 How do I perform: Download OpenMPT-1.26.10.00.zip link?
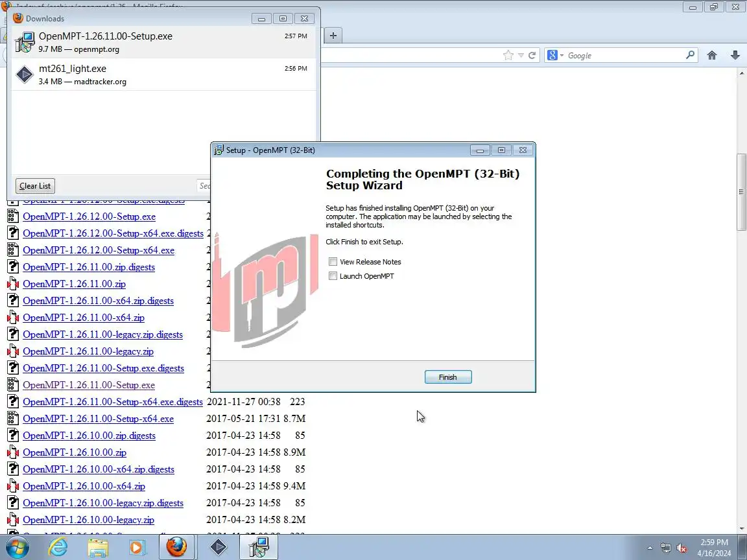tap(75, 452)
